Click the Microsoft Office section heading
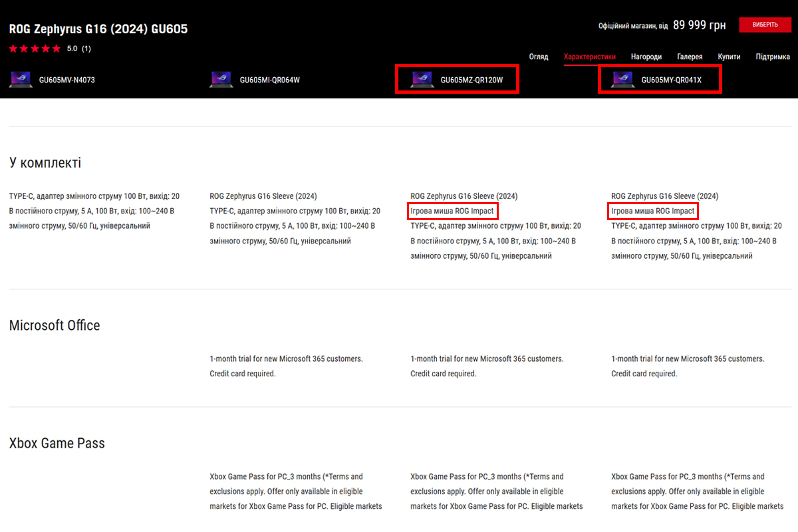Screen dimensions: 798x532 tap(55, 325)
